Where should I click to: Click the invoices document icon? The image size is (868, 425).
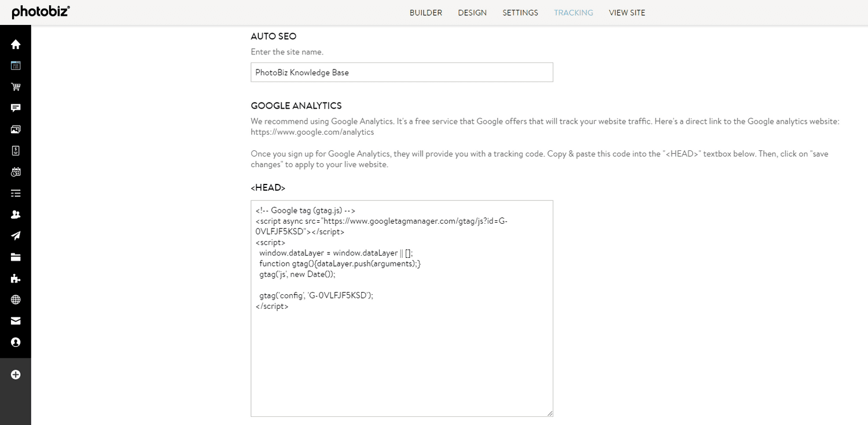[x=15, y=150]
